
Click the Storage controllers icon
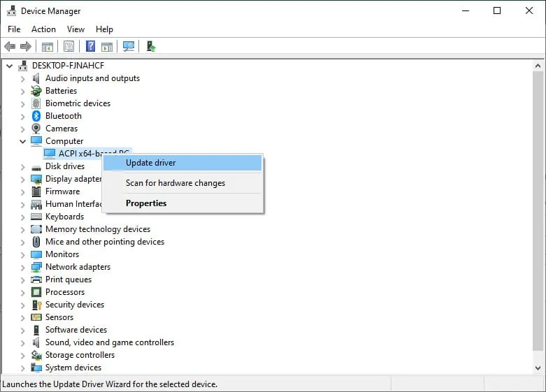point(36,355)
